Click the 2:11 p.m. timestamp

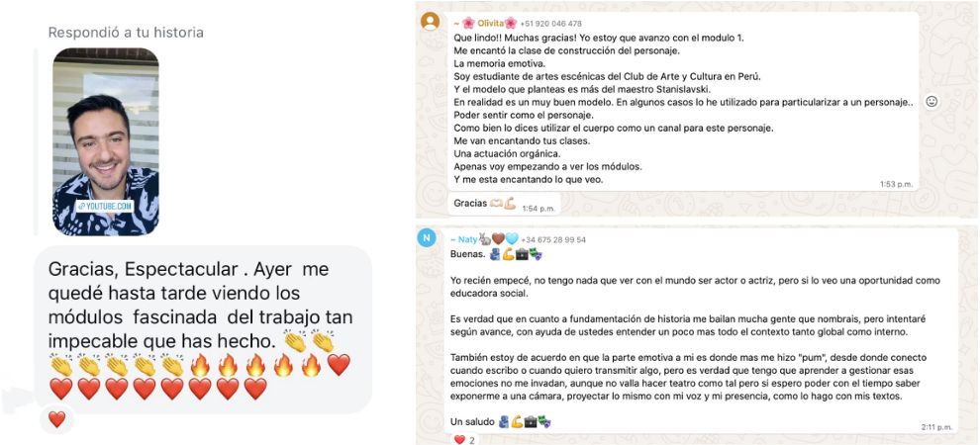pos(936,427)
